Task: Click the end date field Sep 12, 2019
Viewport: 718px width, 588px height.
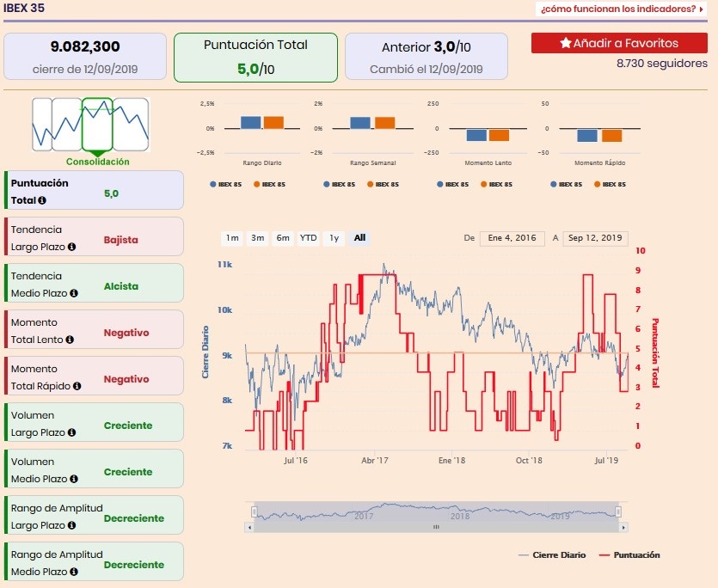Action: [x=595, y=238]
